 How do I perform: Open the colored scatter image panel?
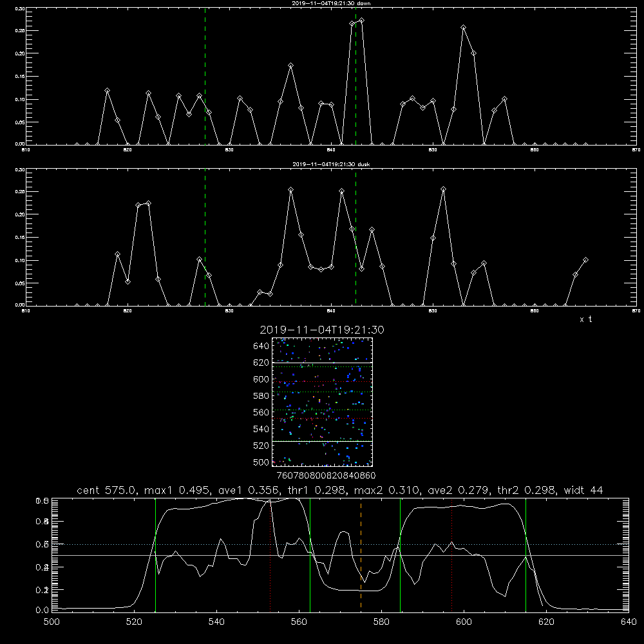(x=323, y=402)
